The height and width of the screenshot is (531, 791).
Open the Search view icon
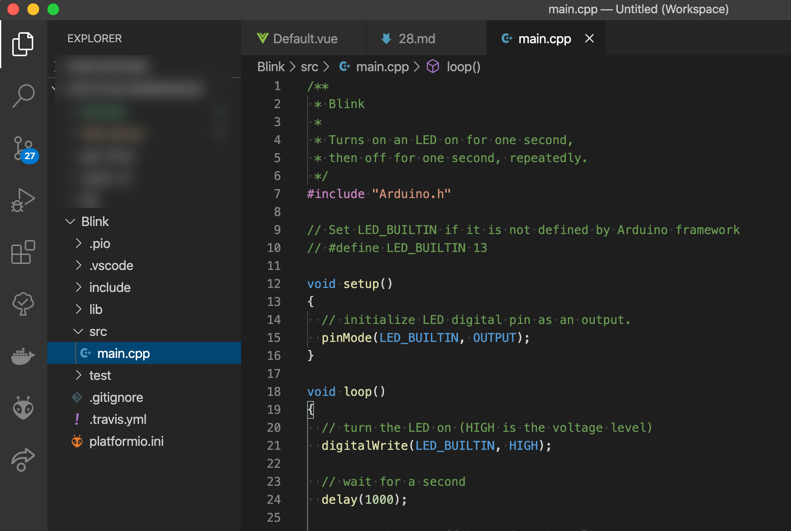(x=23, y=96)
